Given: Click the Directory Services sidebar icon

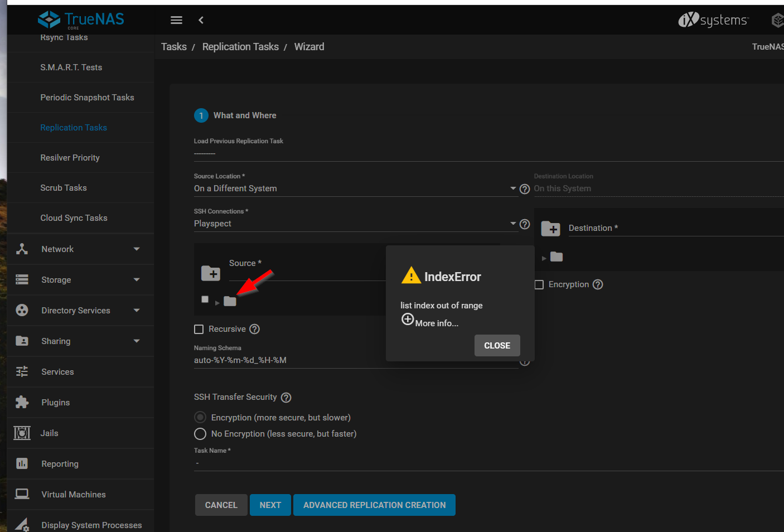Looking at the screenshot, I should [x=22, y=311].
